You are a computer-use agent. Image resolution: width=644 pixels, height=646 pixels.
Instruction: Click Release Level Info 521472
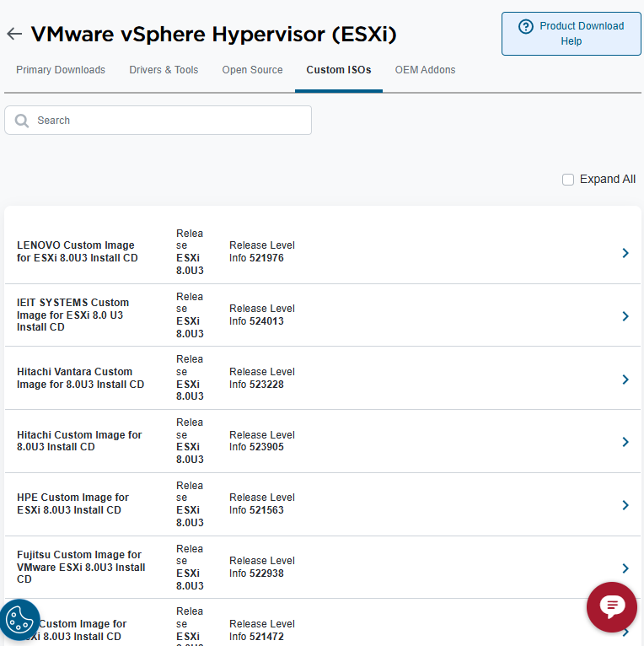click(262, 630)
